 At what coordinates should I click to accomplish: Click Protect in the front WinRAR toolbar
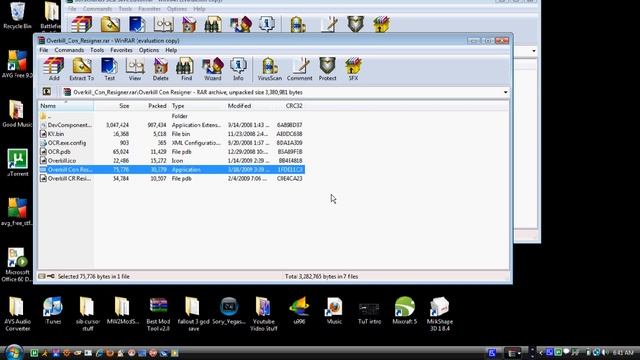pyautogui.click(x=327, y=69)
